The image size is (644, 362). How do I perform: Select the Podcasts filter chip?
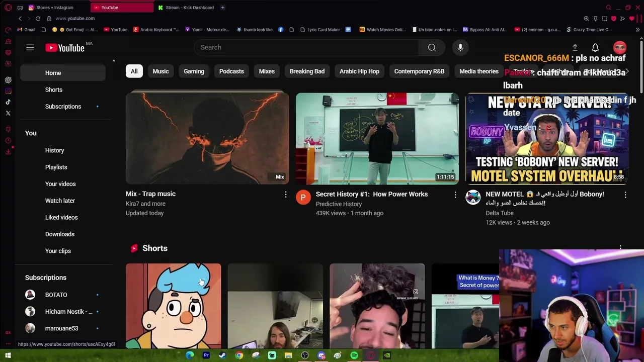[x=231, y=71]
